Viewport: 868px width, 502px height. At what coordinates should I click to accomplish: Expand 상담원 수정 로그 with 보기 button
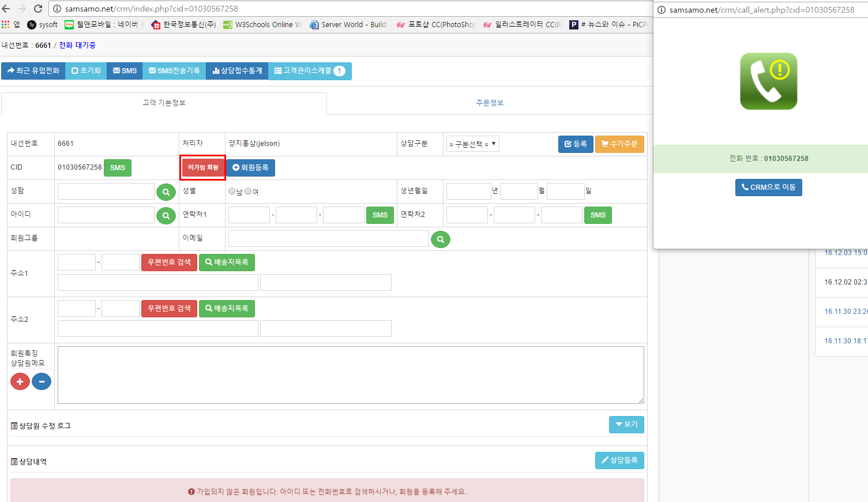pyautogui.click(x=626, y=424)
